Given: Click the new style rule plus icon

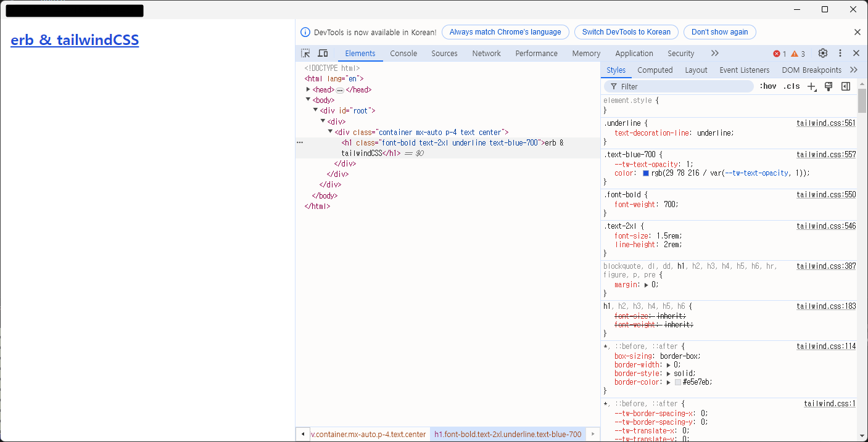Looking at the screenshot, I should click(811, 86).
